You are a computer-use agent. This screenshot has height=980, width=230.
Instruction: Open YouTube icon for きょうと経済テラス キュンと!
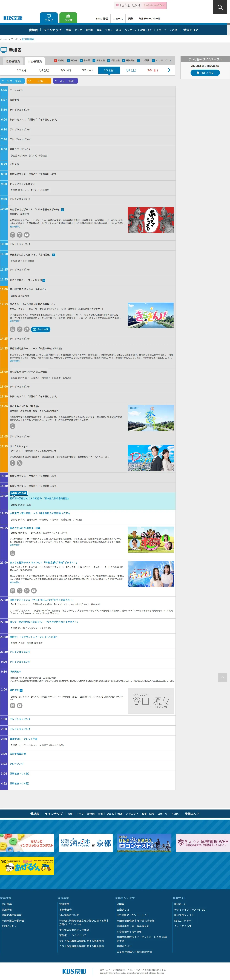point(34,590)
